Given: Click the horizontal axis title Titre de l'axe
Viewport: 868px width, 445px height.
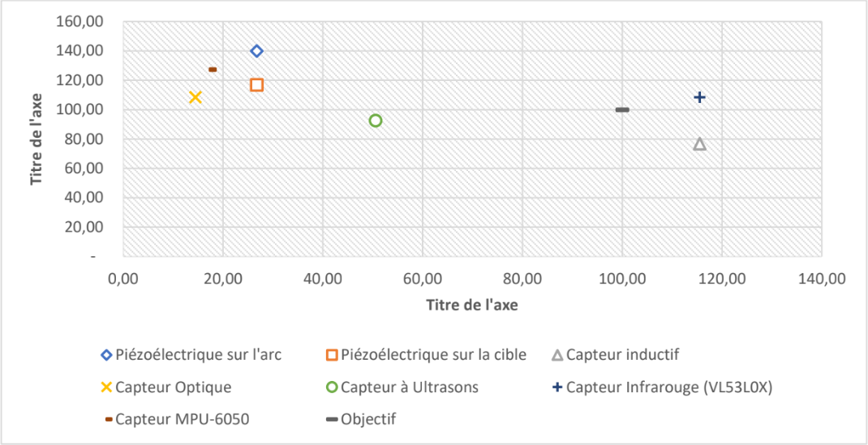Looking at the screenshot, I should tap(472, 305).
